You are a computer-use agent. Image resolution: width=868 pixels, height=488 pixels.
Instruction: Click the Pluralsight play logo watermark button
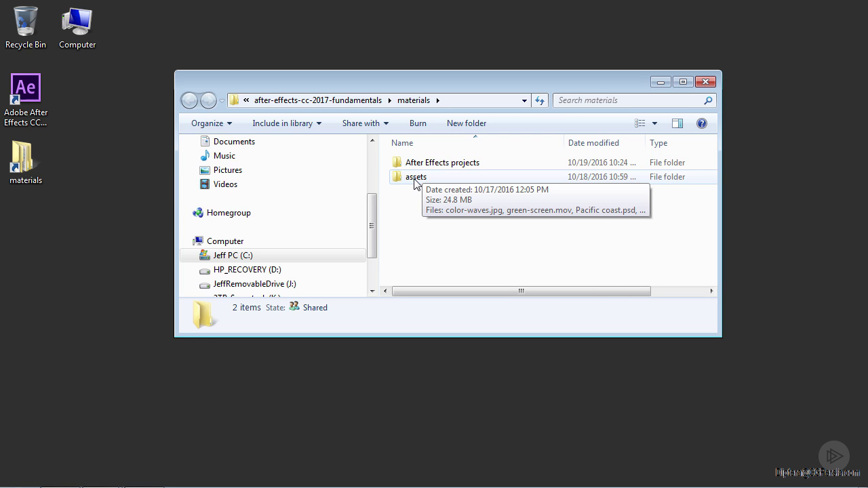coord(834,455)
